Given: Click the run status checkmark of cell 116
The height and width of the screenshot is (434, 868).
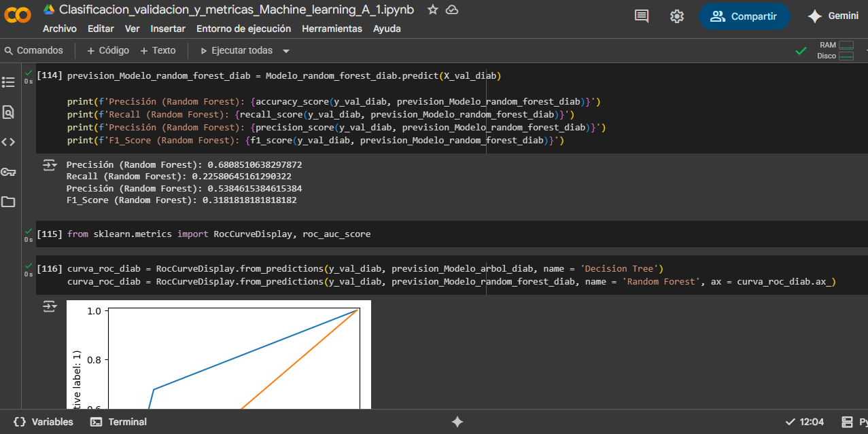Looking at the screenshot, I should [x=28, y=265].
